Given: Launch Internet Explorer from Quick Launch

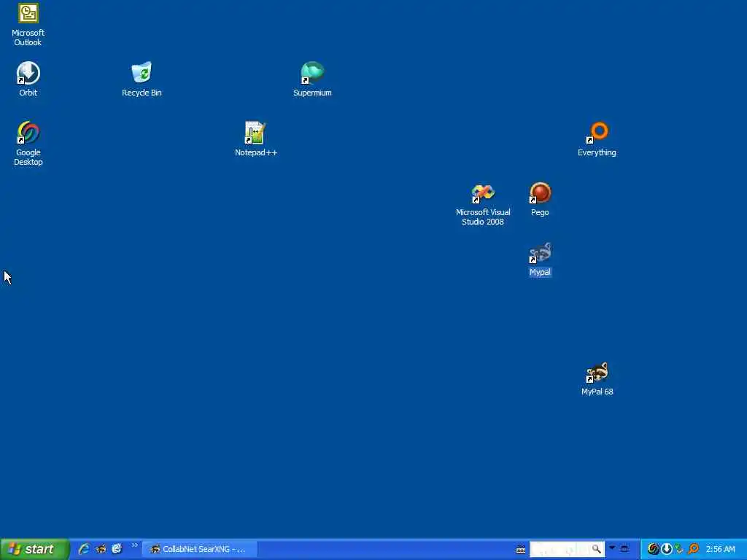Looking at the screenshot, I should (84, 549).
